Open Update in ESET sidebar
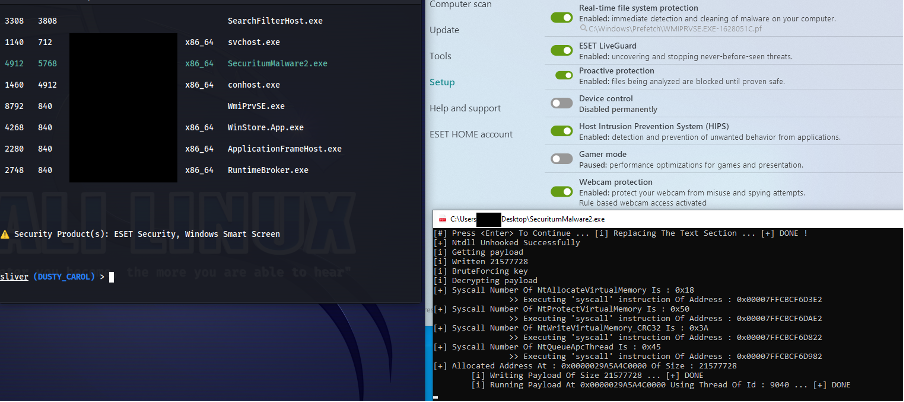Screen dimensions: 904x402 445,30
